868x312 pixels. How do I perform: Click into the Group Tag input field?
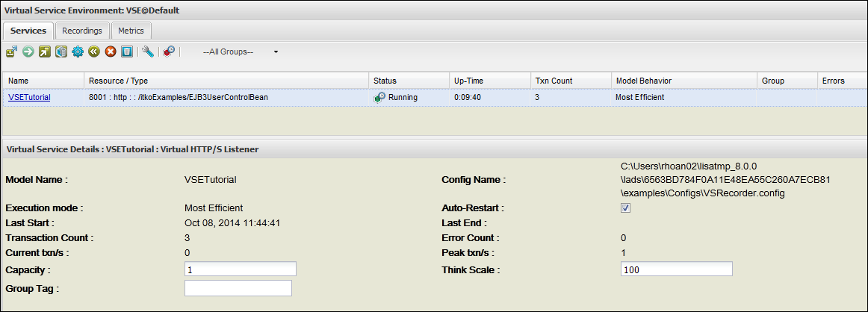pos(238,288)
